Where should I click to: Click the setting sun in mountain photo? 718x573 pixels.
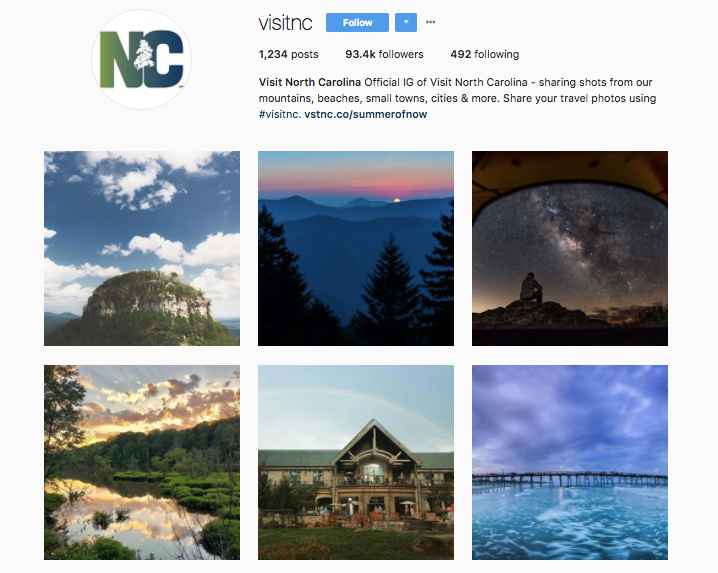point(397,200)
